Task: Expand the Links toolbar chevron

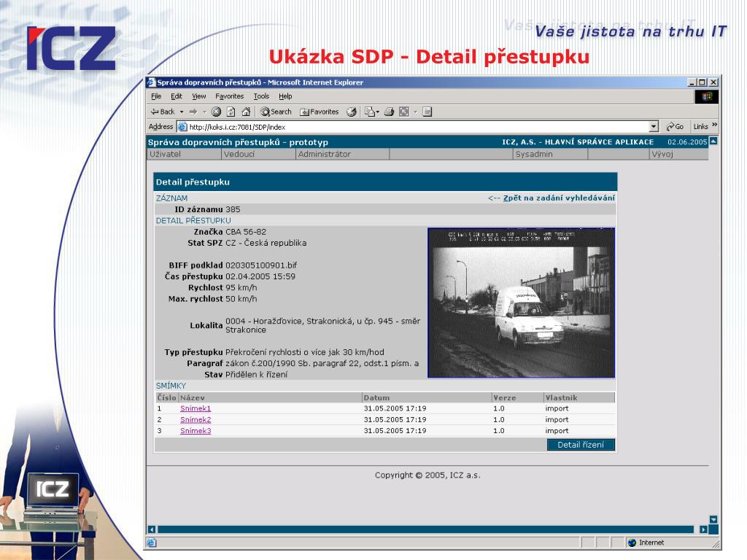Action: pyautogui.click(x=715, y=125)
